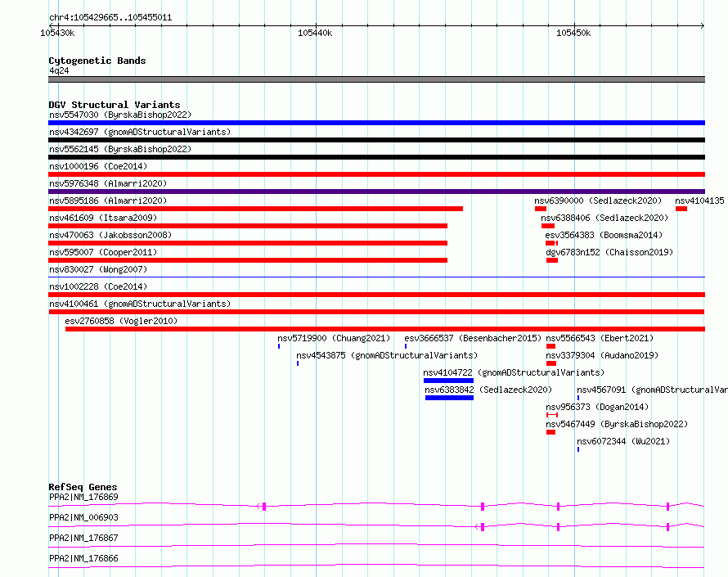Click nsv1000196 (Coe2014) label
728x577 pixels.
(x=98, y=166)
